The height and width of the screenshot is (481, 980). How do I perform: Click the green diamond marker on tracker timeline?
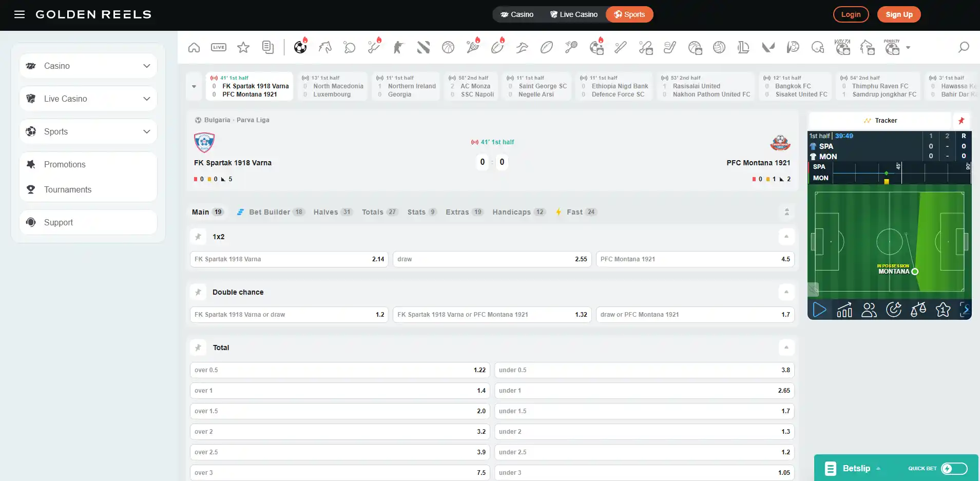tap(887, 173)
